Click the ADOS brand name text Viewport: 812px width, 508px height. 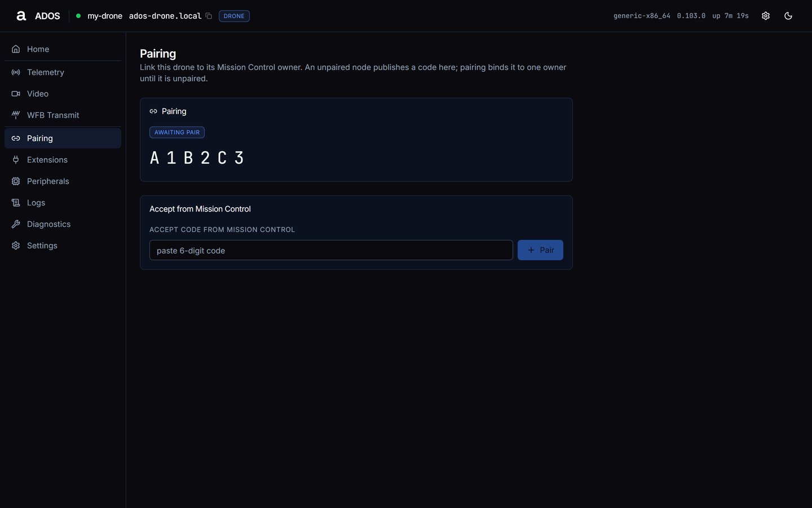(x=47, y=16)
